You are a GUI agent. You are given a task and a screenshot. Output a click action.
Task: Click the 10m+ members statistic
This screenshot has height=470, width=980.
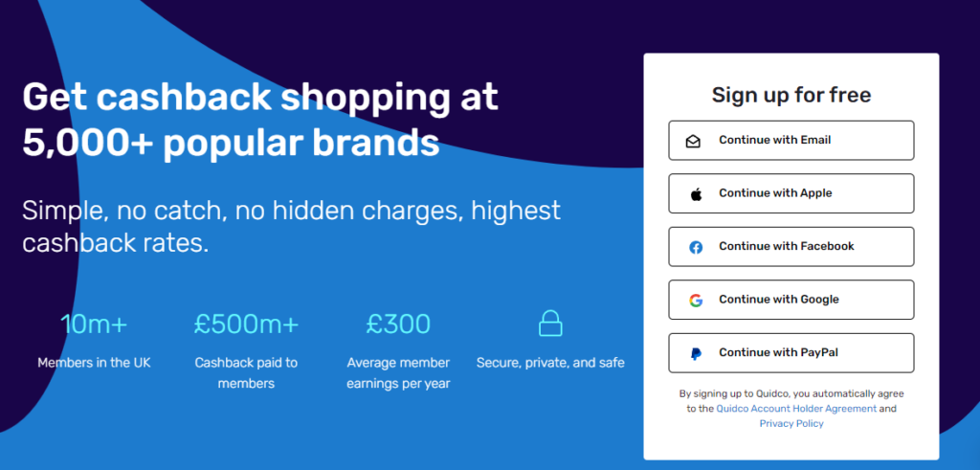pyautogui.click(x=94, y=325)
